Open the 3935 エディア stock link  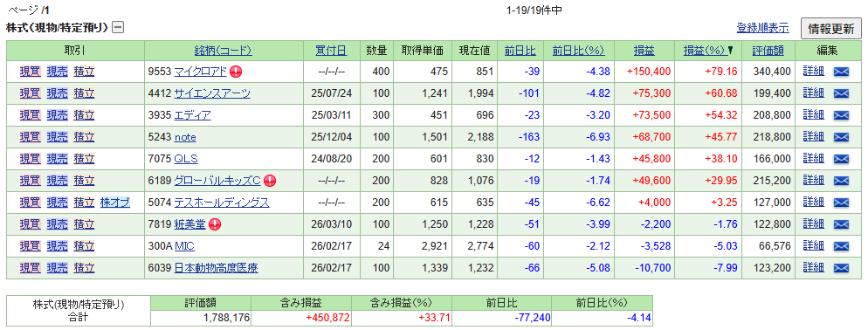pyautogui.click(x=192, y=115)
